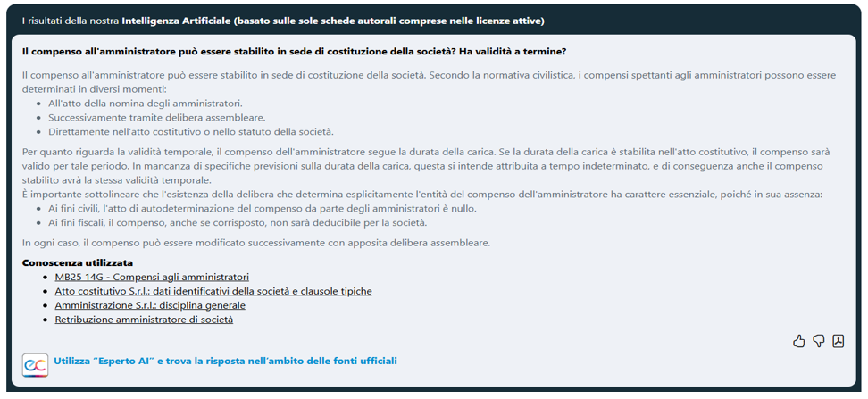Click the thumbs down feedback icon

click(x=818, y=341)
